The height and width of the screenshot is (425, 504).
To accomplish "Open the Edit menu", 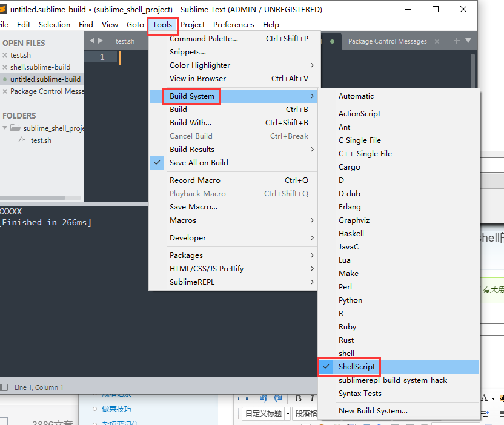I will pyautogui.click(x=24, y=25).
